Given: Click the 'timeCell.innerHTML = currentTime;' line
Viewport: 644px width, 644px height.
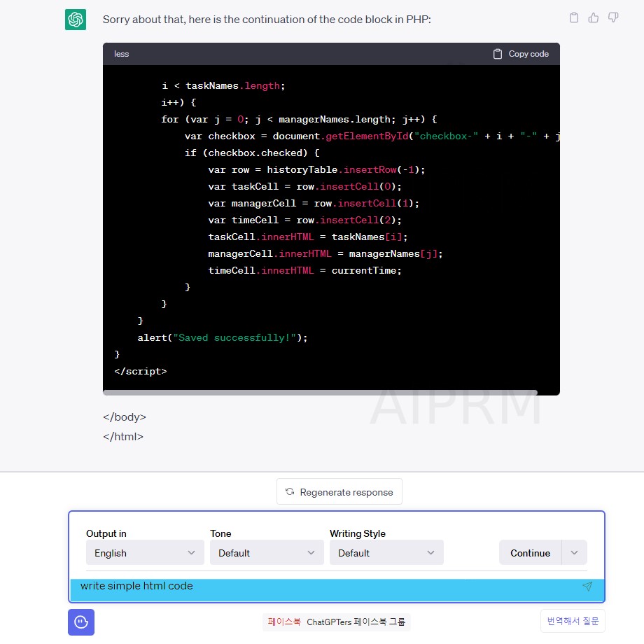Looking at the screenshot, I should coord(304,270).
